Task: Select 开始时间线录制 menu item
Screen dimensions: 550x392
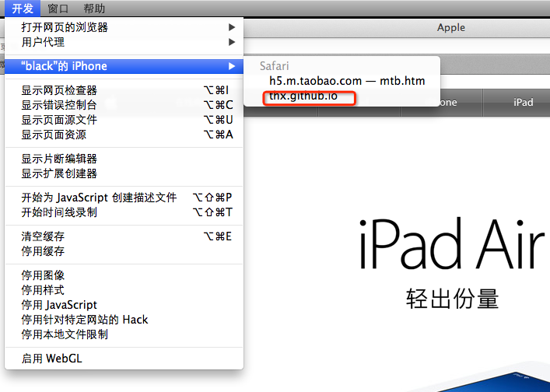Action: (x=124, y=212)
